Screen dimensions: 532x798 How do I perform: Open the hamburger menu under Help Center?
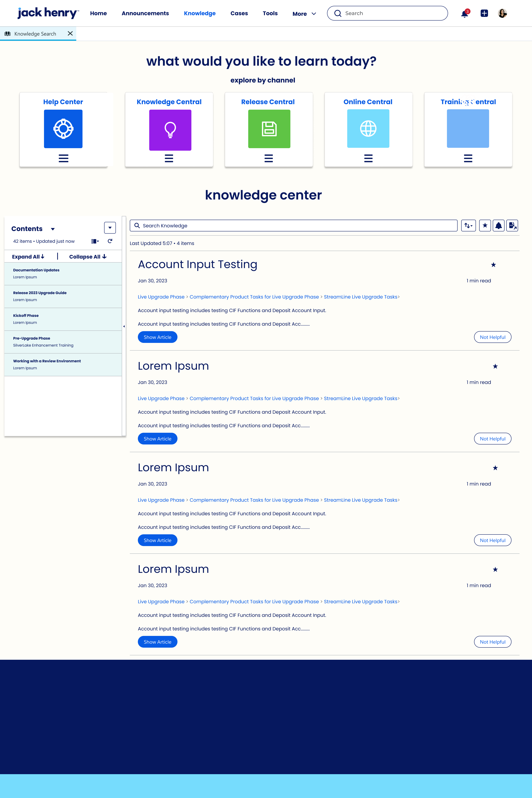click(x=63, y=158)
